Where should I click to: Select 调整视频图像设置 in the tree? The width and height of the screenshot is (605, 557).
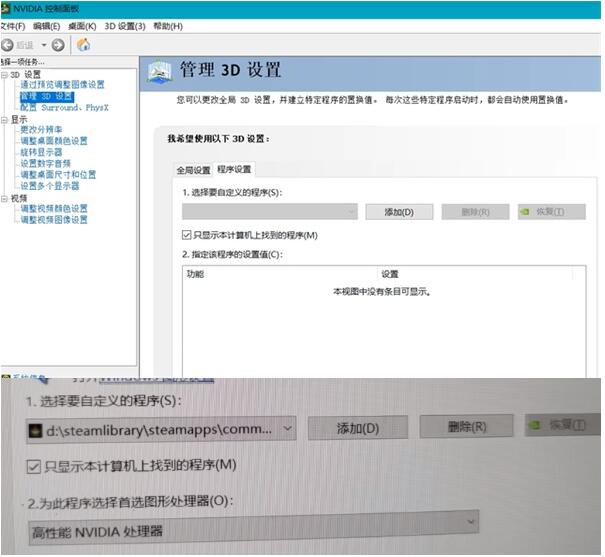click(54, 220)
